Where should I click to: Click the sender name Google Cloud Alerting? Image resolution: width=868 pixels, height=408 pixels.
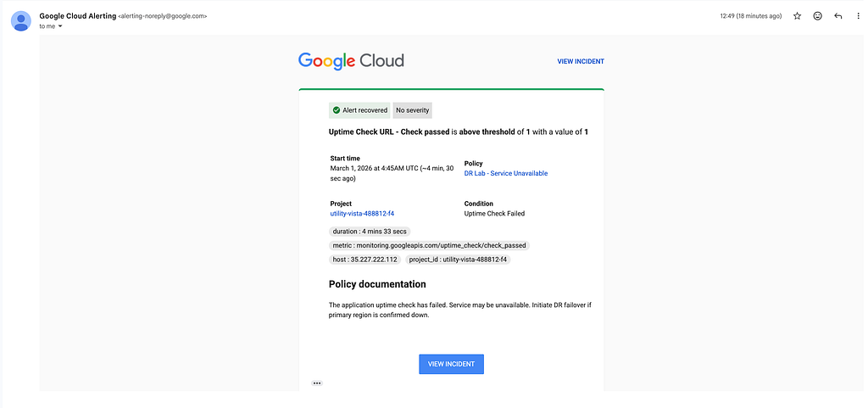point(77,16)
